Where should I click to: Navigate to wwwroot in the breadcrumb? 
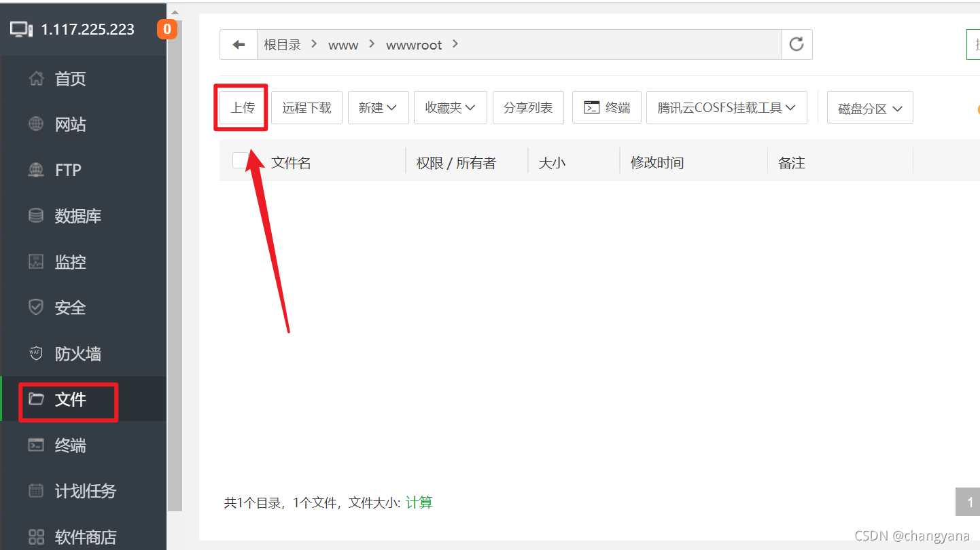point(414,45)
